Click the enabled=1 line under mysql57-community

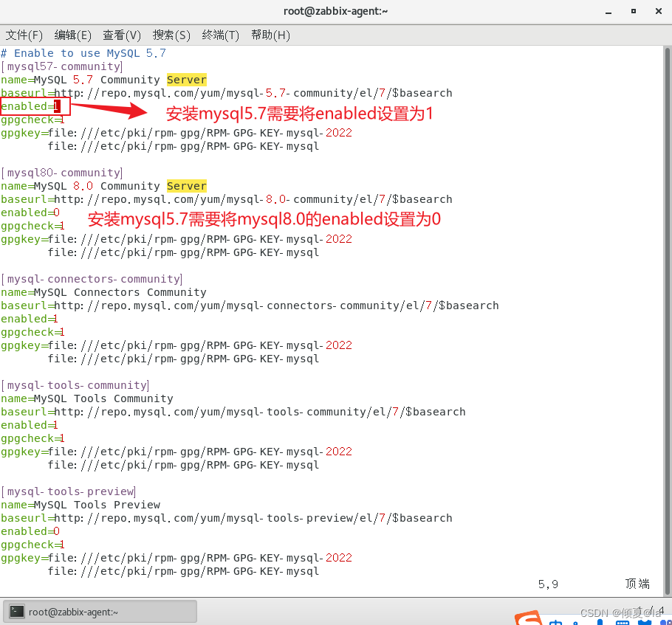(x=30, y=106)
